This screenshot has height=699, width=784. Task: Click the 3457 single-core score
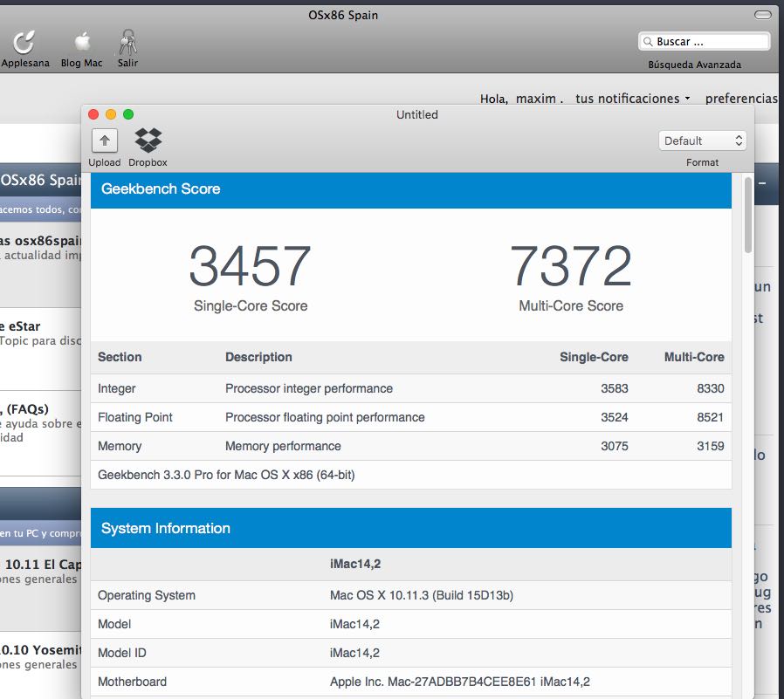[x=250, y=266]
